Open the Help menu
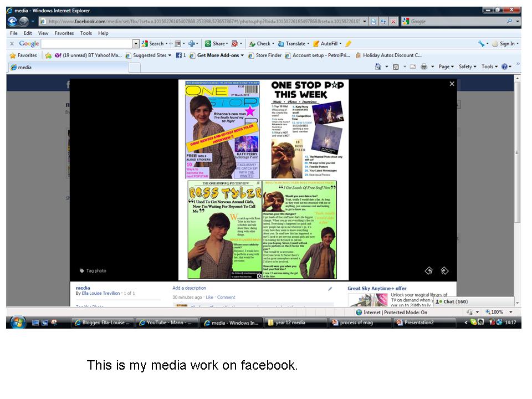The height and width of the screenshot is (399, 532). tap(103, 33)
